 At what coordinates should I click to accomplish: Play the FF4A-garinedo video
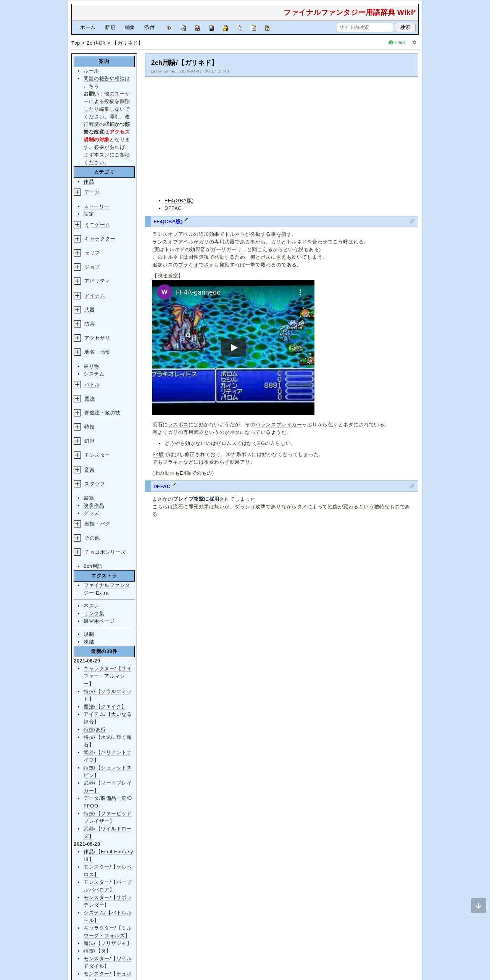234,348
